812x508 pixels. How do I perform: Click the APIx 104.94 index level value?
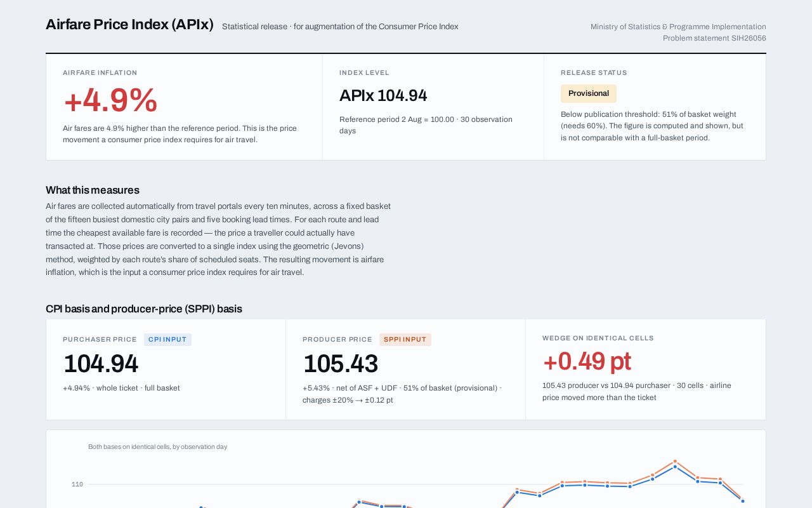click(x=383, y=96)
